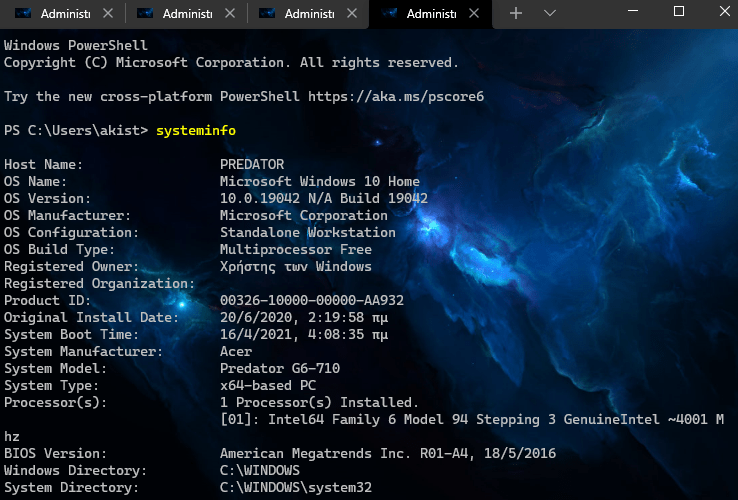Click the PowerShell icon on the third tab
This screenshot has height=500, width=738.
(x=268, y=14)
